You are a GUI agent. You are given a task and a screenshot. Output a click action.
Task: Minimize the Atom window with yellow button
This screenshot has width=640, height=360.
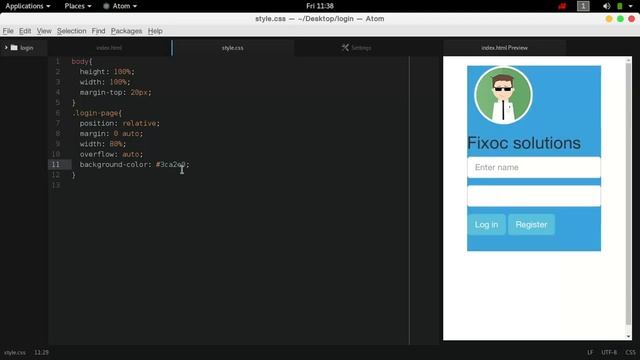(609, 19)
